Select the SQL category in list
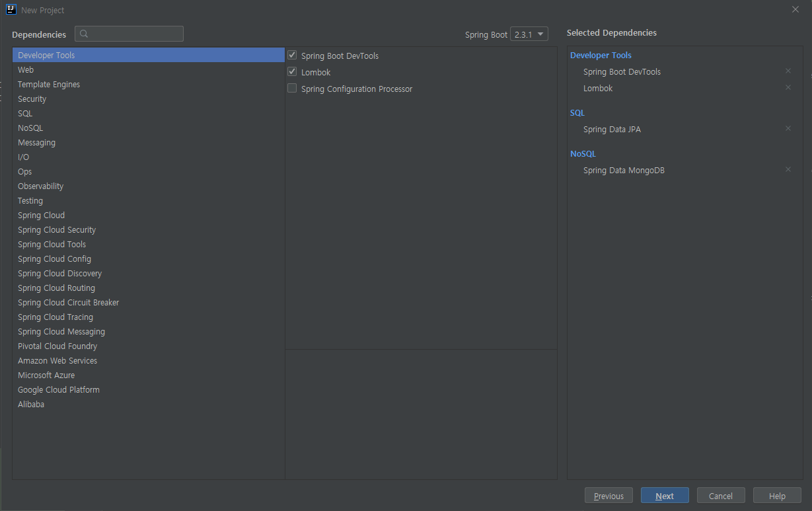 (149, 113)
